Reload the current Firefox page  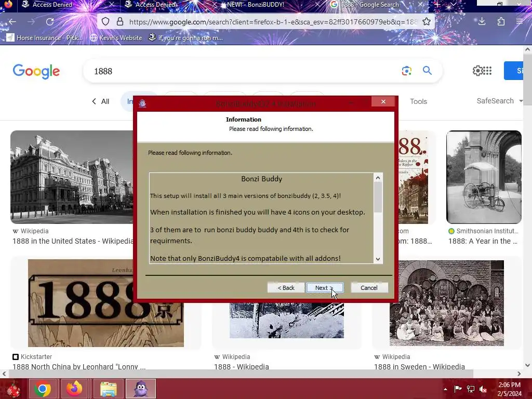click(x=50, y=22)
